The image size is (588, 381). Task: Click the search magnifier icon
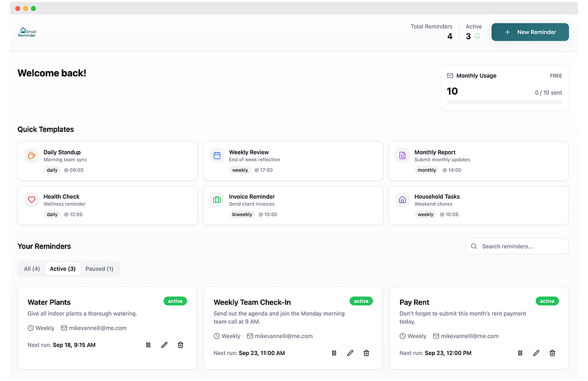[474, 246]
